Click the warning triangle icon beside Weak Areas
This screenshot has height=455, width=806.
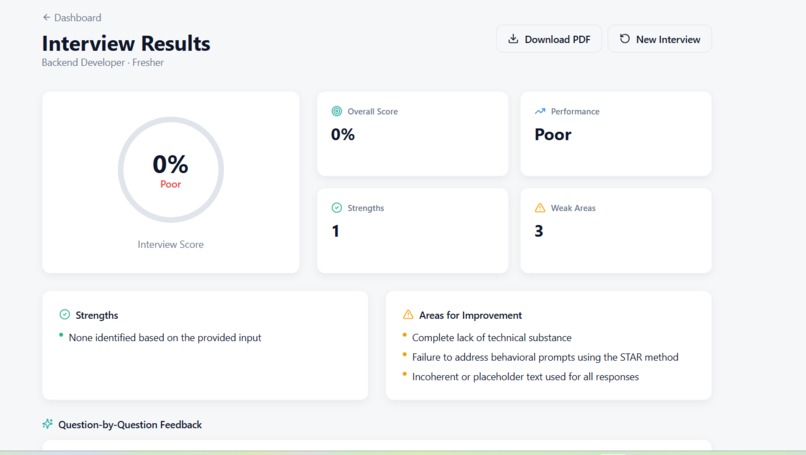coord(540,208)
